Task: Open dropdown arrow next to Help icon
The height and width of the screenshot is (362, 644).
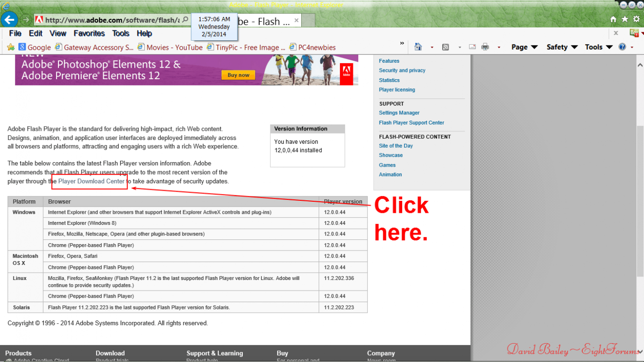Action: pos(632,47)
